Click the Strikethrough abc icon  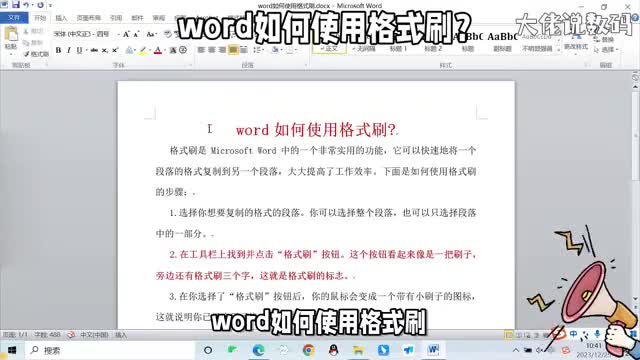[94, 50]
